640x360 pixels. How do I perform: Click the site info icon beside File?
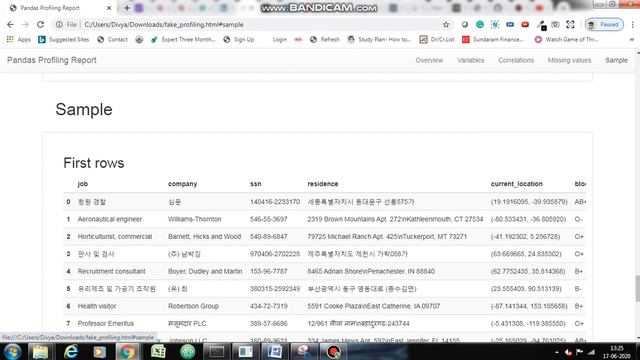coord(59,24)
